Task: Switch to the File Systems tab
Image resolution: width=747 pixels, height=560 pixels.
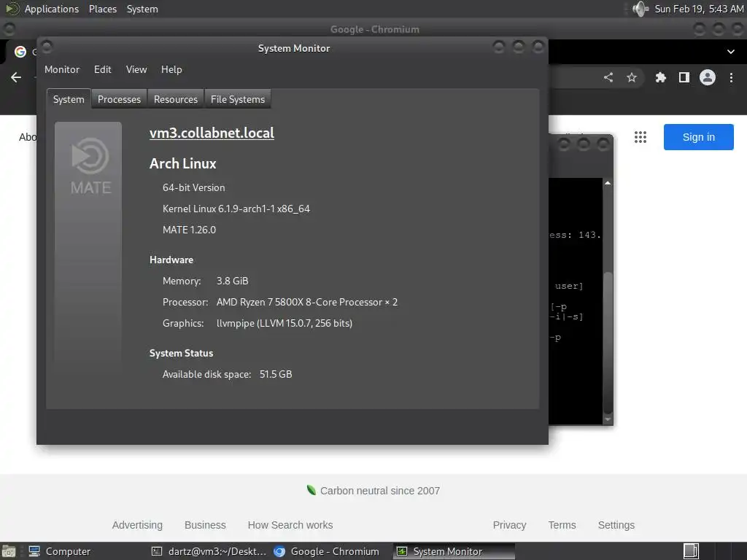Action: [238, 99]
